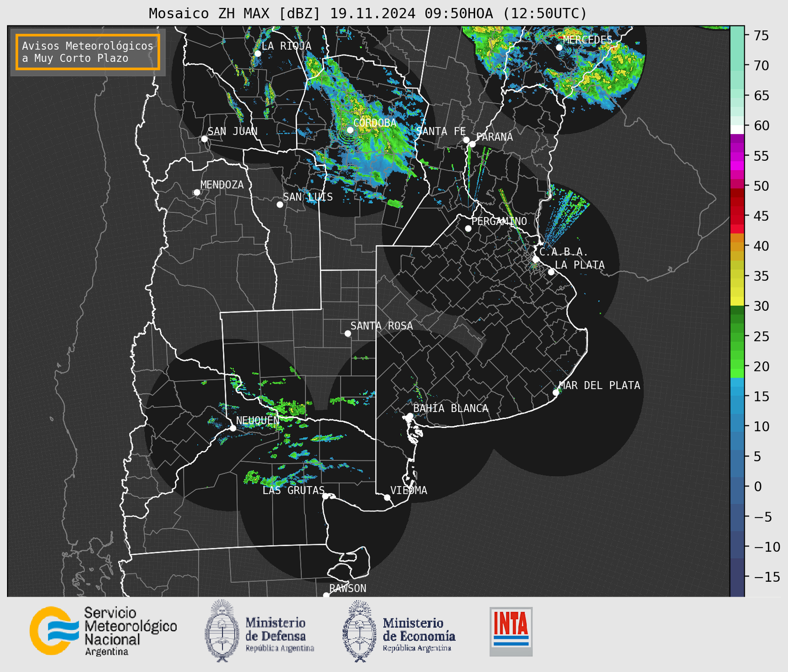Click the 'MERCEDES' map label
The width and height of the screenshot is (788, 672).
pyautogui.click(x=588, y=40)
